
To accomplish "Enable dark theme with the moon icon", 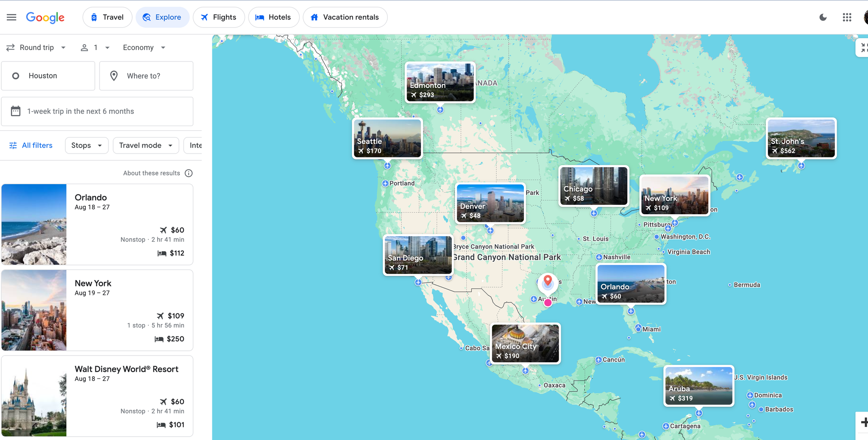I will 822,17.
